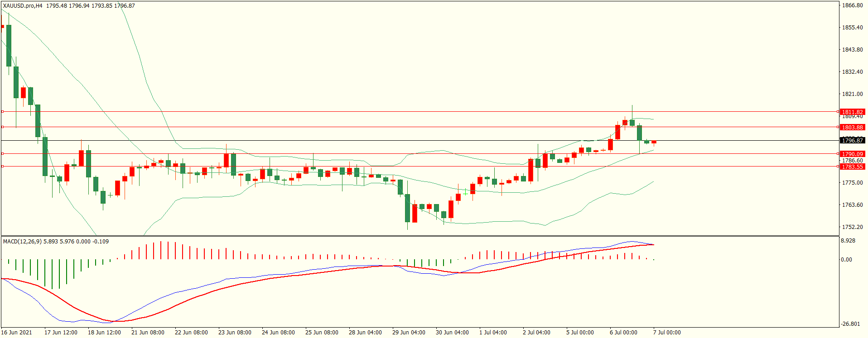Select the 21 Jun 08:00 time label
Image resolution: width=868 pixels, height=338 pixels.
[x=148, y=333]
